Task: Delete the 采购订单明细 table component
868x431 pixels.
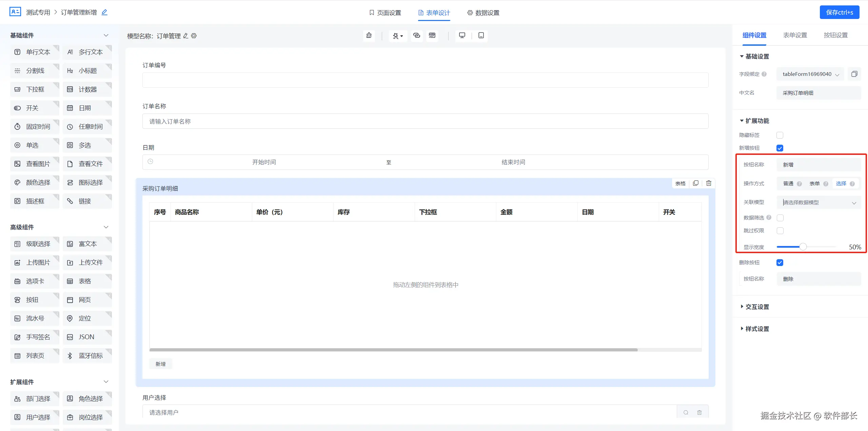Action: pyautogui.click(x=709, y=183)
